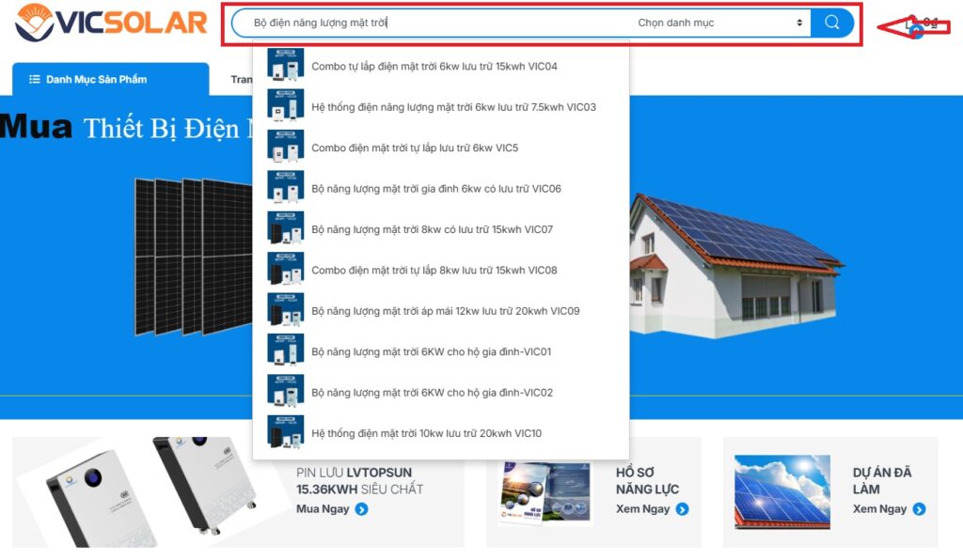This screenshot has width=963, height=560.
Task: Select suggestion áp mái 12kw VIC09
Action: pos(445,311)
